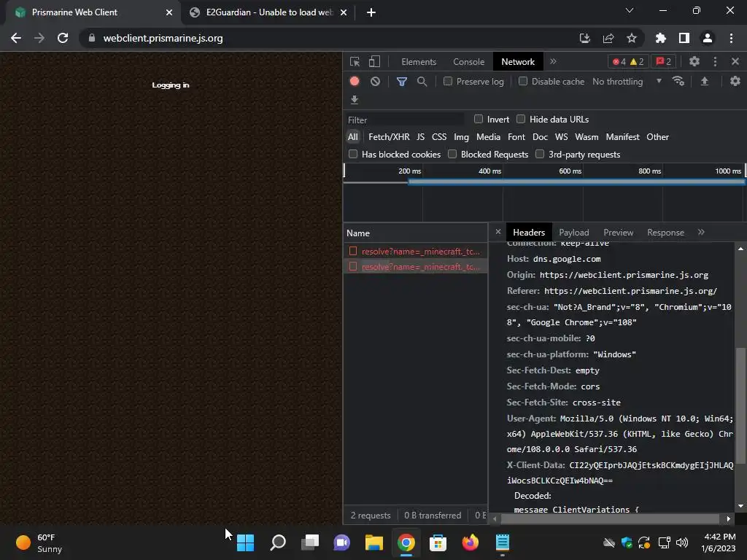Open the Response tab
The image size is (747, 560).
coord(665,233)
